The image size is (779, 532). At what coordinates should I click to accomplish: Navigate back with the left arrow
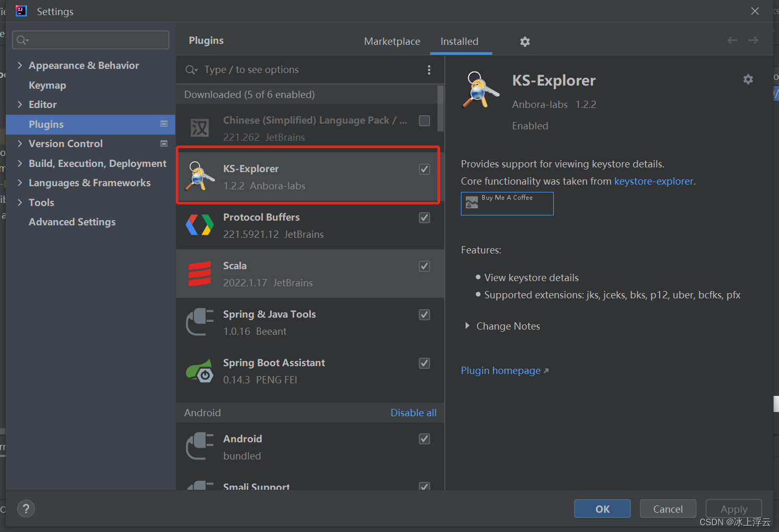click(x=732, y=40)
